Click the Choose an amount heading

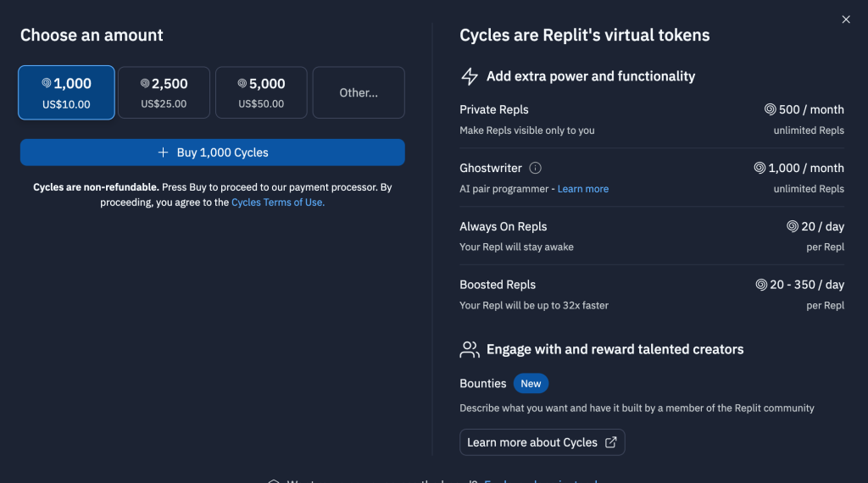pos(92,35)
